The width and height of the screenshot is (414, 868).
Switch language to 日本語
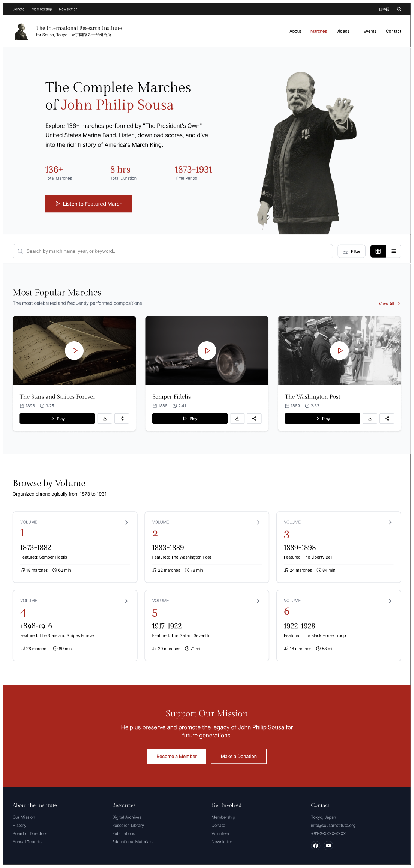tap(384, 9)
